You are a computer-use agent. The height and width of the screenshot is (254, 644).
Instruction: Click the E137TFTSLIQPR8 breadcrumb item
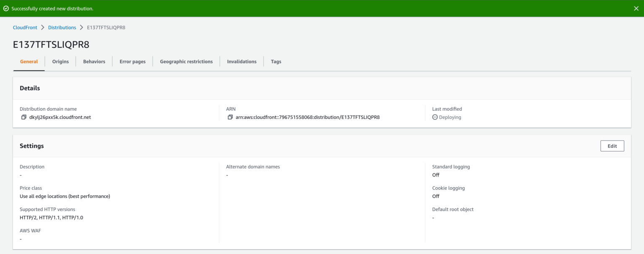click(x=106, y=27)
